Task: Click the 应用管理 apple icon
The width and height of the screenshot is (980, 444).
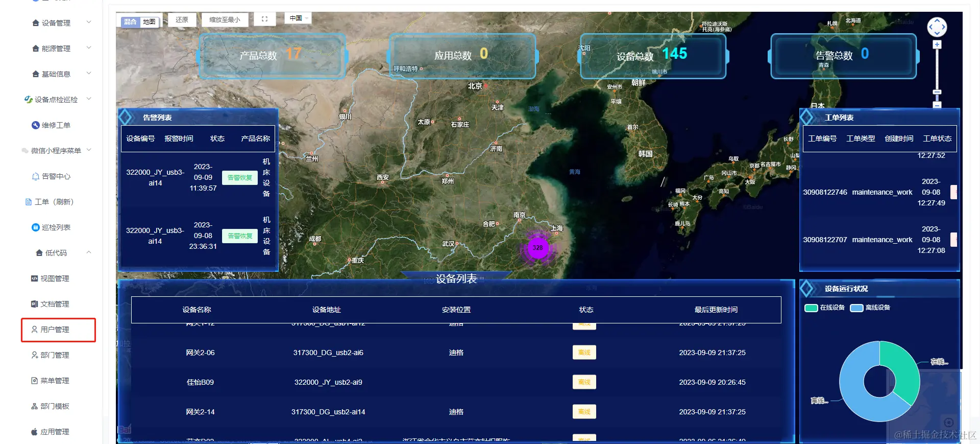Action: tap(34, 432)
